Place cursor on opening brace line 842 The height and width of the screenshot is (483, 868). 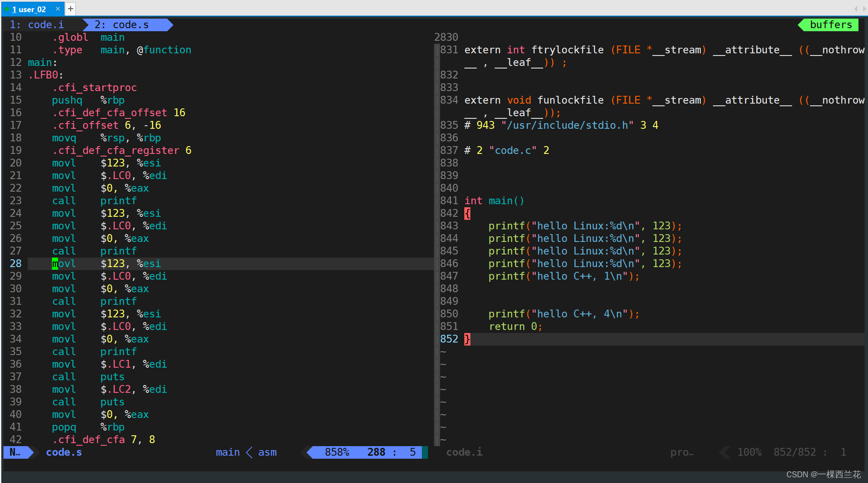[x=467, y=213]
